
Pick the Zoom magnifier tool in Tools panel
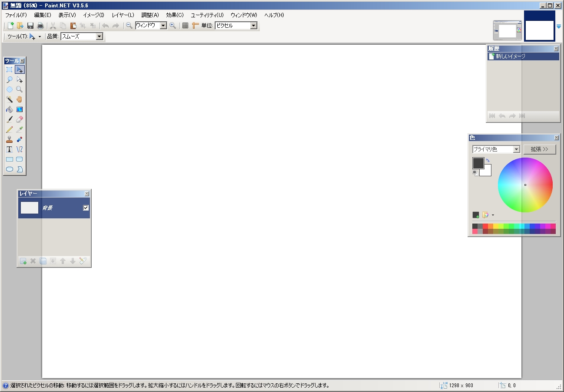coord(20,89)
